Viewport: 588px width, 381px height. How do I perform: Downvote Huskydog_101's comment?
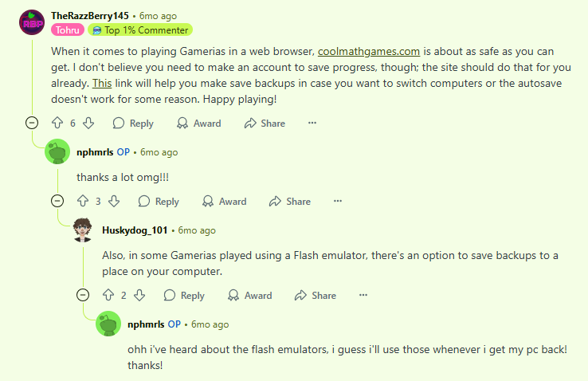(139, 296)
